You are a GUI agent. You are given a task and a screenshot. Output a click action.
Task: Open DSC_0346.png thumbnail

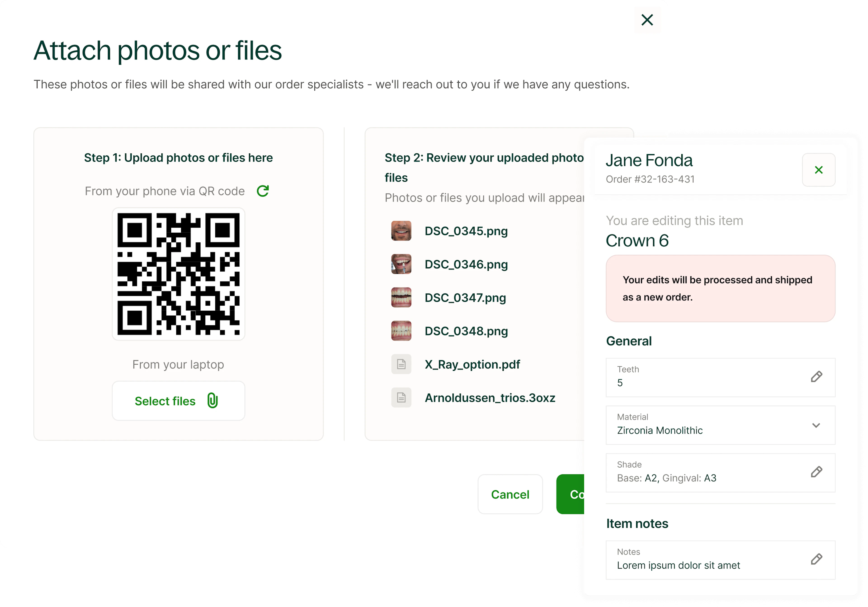(x=401, y=264)
